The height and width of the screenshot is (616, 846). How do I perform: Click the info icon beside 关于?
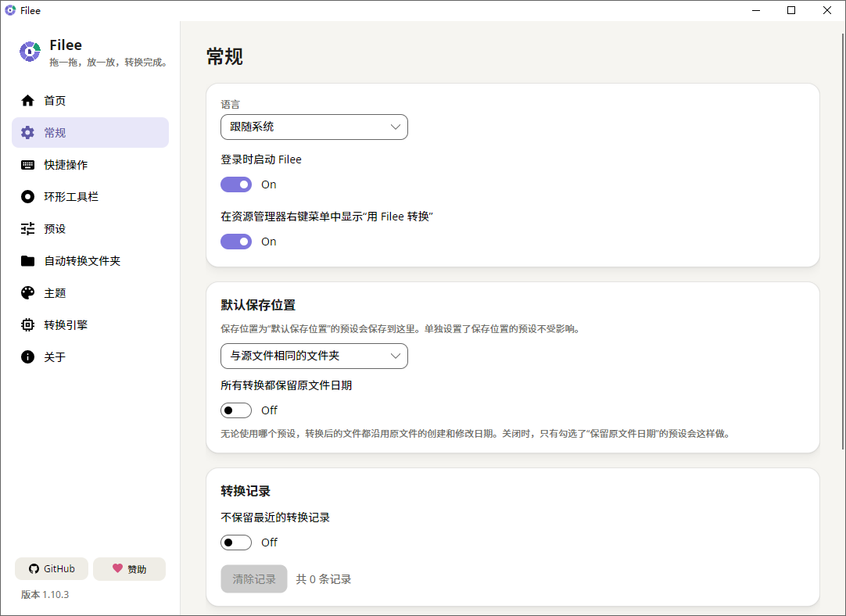click(x=27, y=357)
